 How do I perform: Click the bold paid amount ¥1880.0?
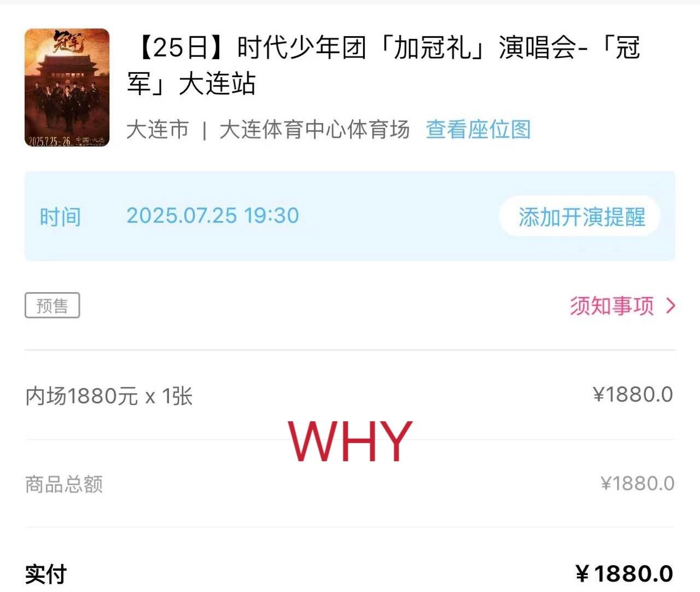[x=624, y=574]
